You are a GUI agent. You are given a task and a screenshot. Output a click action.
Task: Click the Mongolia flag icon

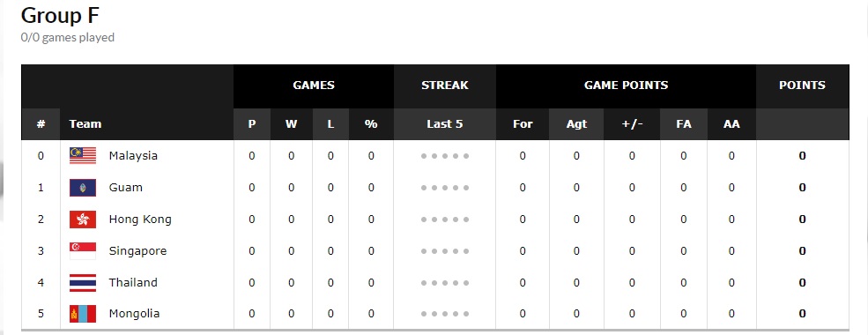click(x=83, y=314)
